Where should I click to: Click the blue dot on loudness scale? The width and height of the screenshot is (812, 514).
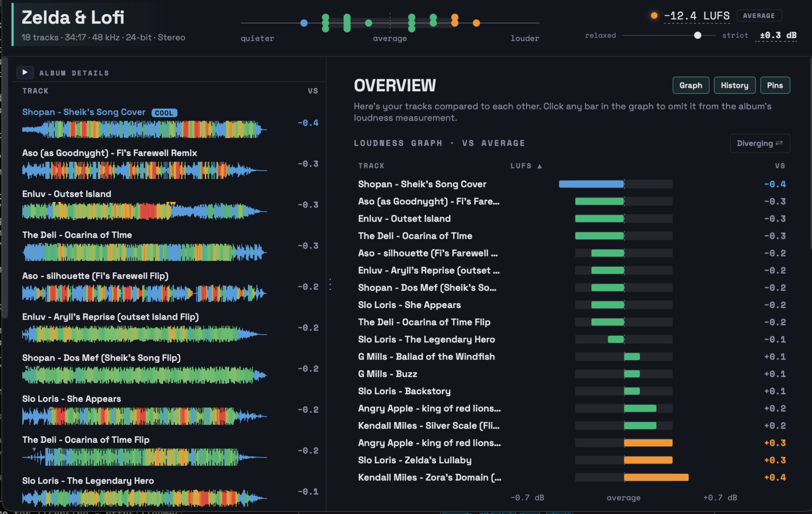click(x=303, y=23)
